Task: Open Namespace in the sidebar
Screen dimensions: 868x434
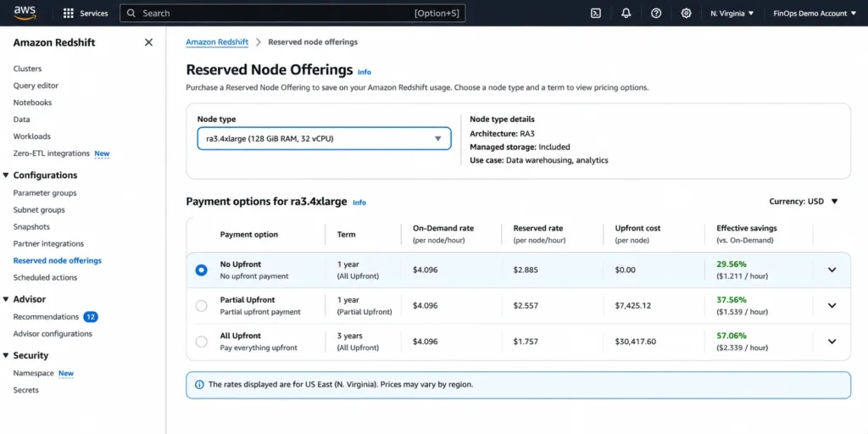Action: (33, 373)
